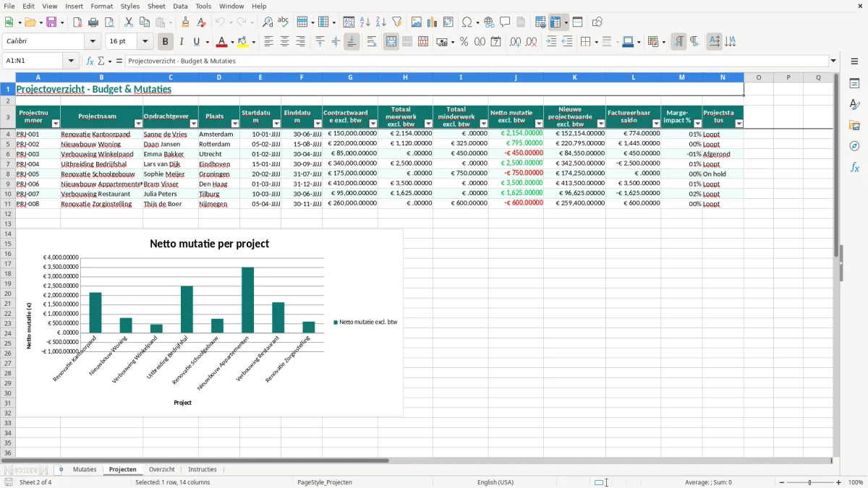868x488 pixels.
Task: Toggle Wrap Text button
Action: tap(372, 42)
